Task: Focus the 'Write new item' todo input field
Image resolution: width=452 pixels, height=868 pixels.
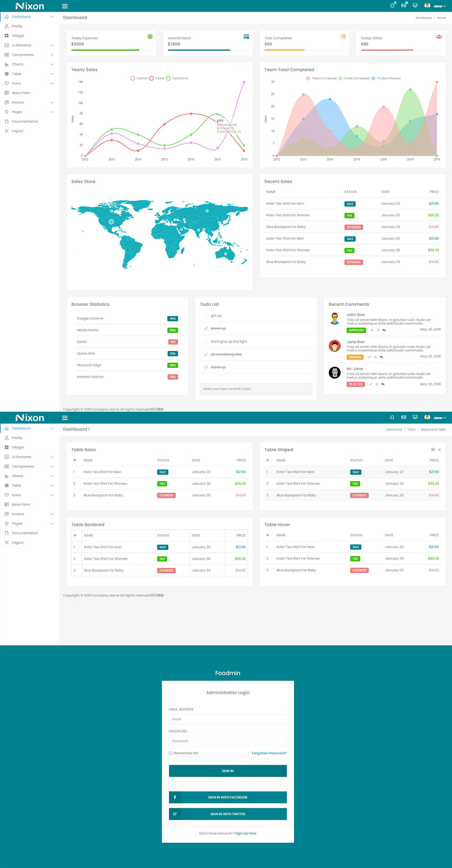Action: point(256,389)
